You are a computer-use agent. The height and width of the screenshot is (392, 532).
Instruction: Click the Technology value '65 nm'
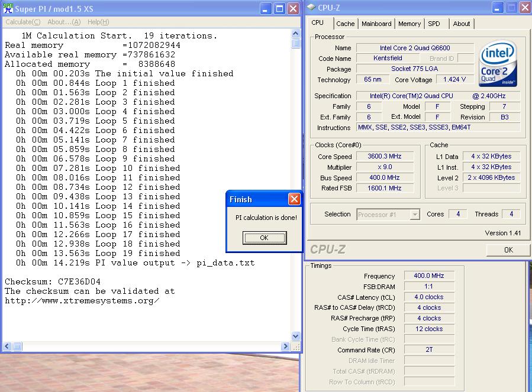(x=373, y=79)
